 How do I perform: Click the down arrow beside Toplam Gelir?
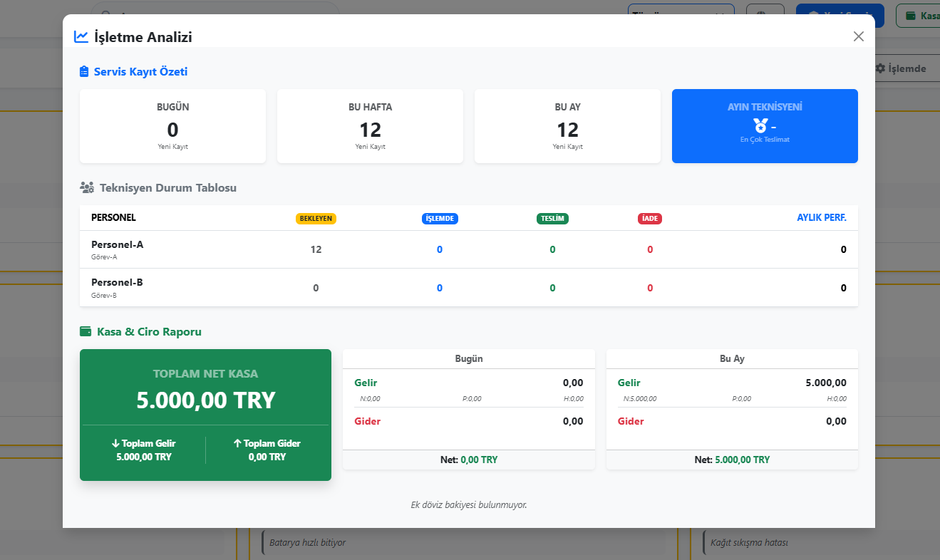115,443
